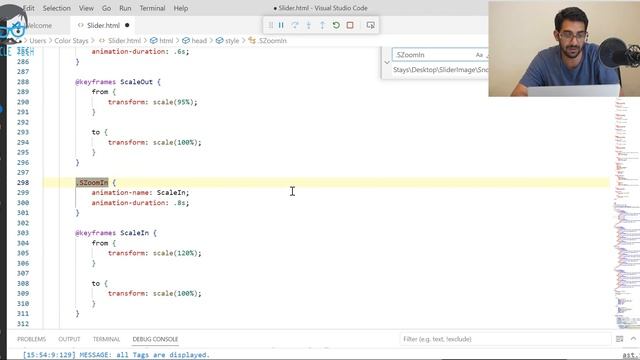Pause the debug session
The height and width of the screenshot is (360, 640).
(281, 25)
